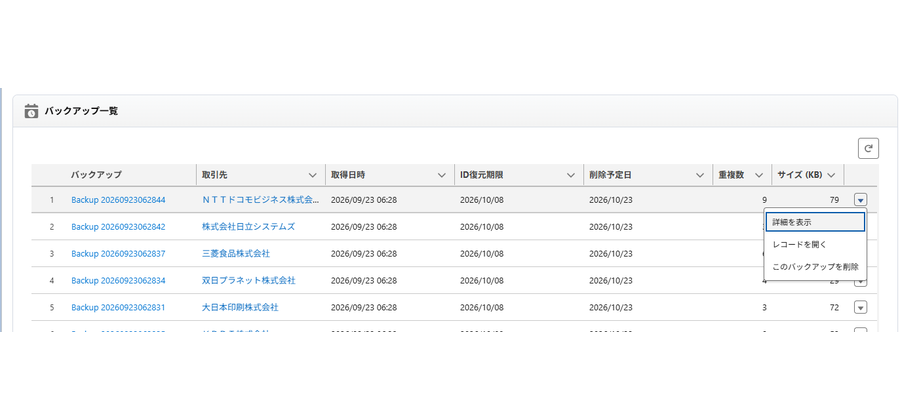Open ID復元期限 column header dropdown
Image resolution: width=900 pixels, height=420 pixels.
571,175
